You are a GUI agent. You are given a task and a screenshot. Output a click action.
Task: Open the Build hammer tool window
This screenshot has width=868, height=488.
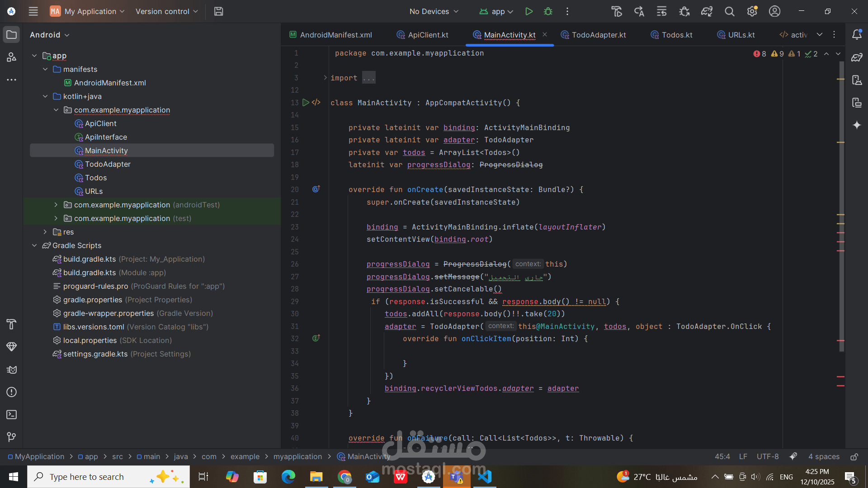12,324
